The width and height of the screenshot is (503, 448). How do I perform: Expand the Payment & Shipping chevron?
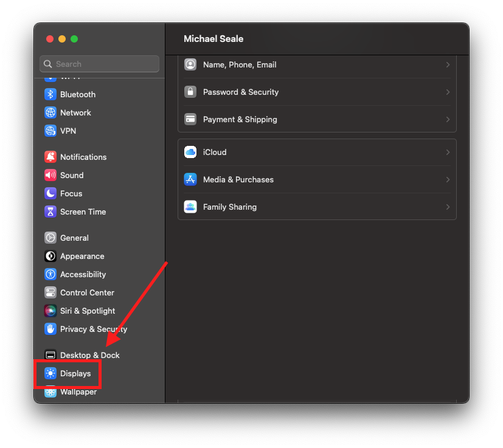[448, 119]
